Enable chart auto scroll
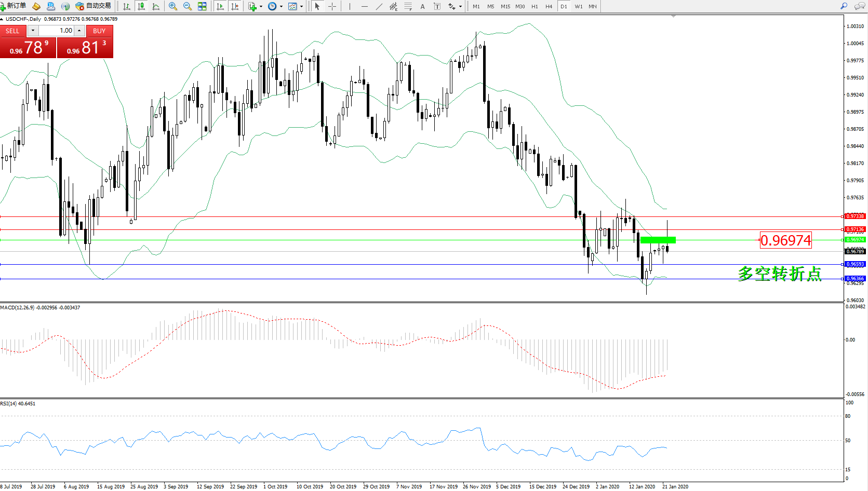Screen dimensions: 868x491 [220, 6]
